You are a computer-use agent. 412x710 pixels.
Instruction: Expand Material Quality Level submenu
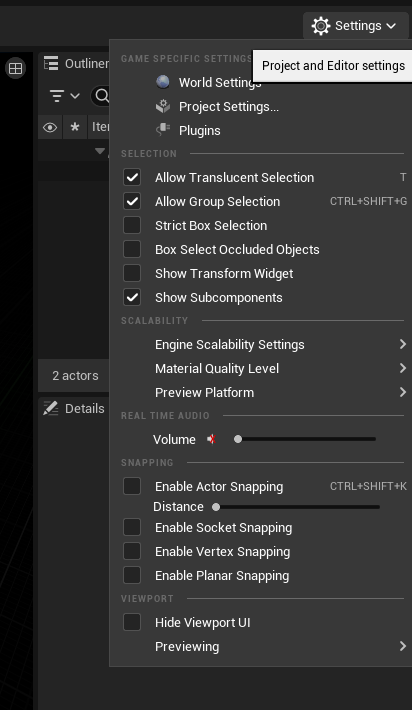(x=260, y=369)
